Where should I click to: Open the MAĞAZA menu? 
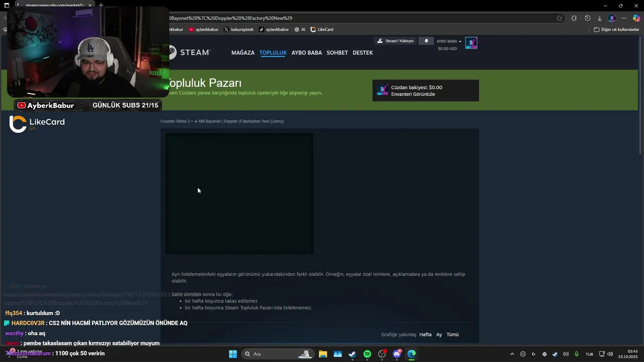tap(243, 53)
